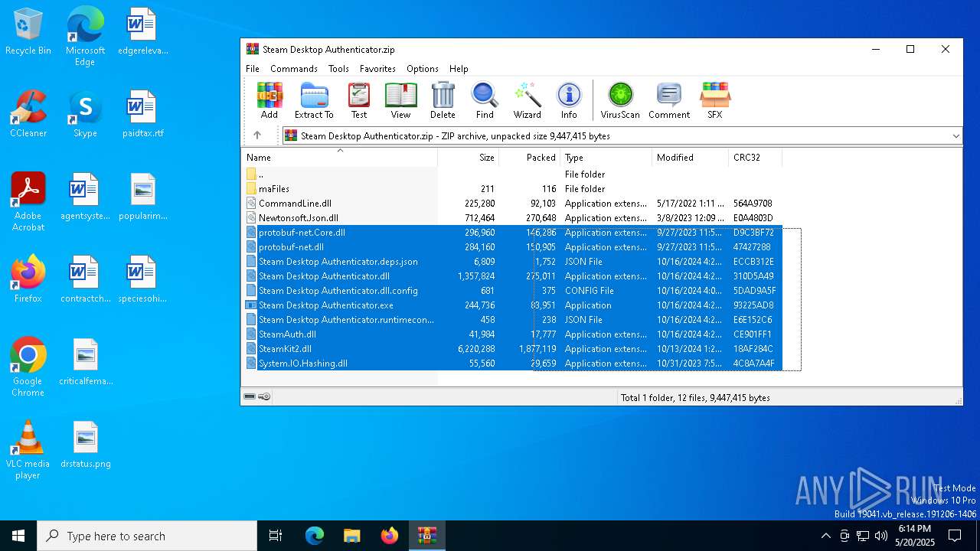The width and height of the screenshot is (980, 551).
Task: Select CommandLine.dll file
Action: 513,204
